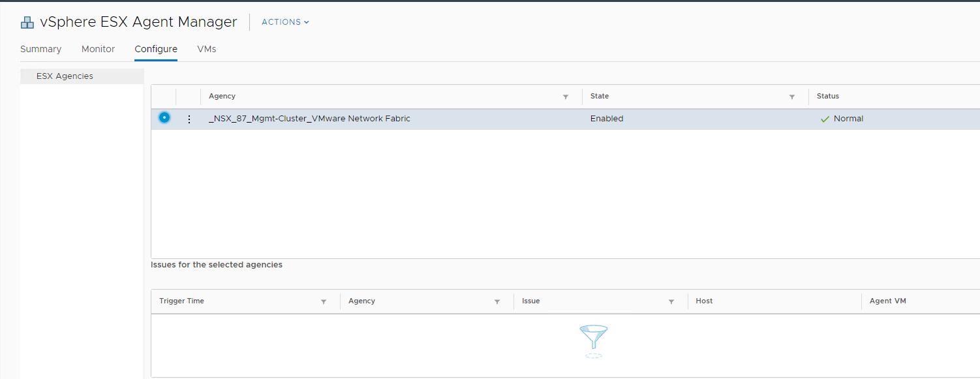This screenshot has height=379, width=980.
Task: Open the VMs tab
Action: point(206,49)
